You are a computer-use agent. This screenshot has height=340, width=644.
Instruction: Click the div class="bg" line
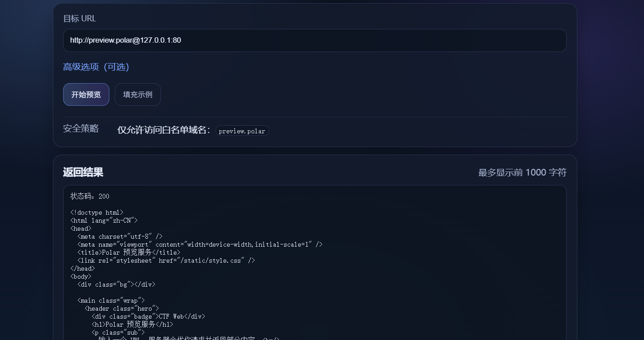point(116,284)
